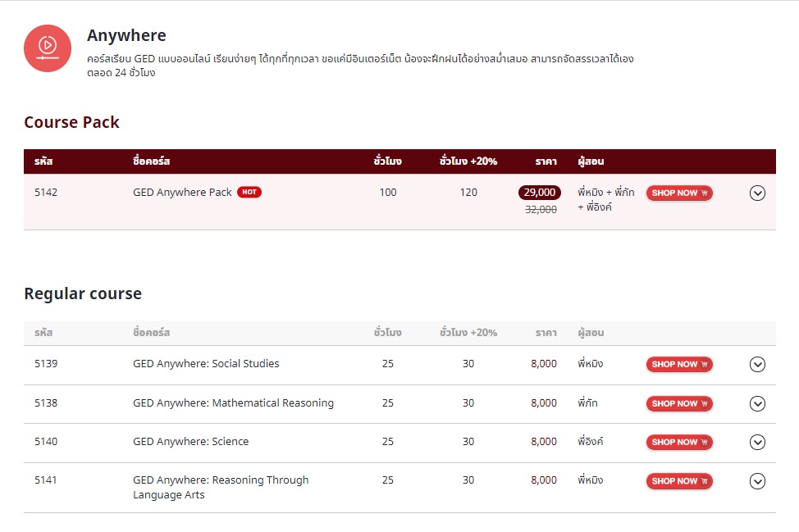Expand details of Reasoning Through Language Arts row

coord(757,481)
